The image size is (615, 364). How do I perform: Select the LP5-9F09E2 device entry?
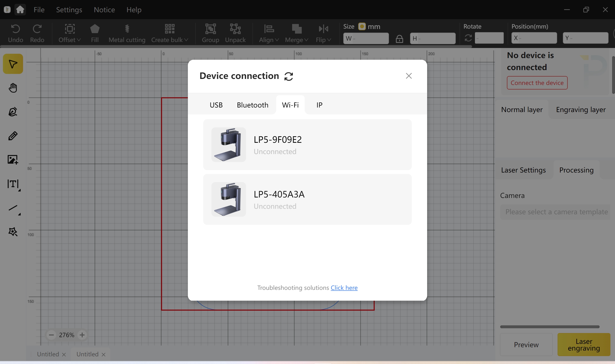[307, 145]
